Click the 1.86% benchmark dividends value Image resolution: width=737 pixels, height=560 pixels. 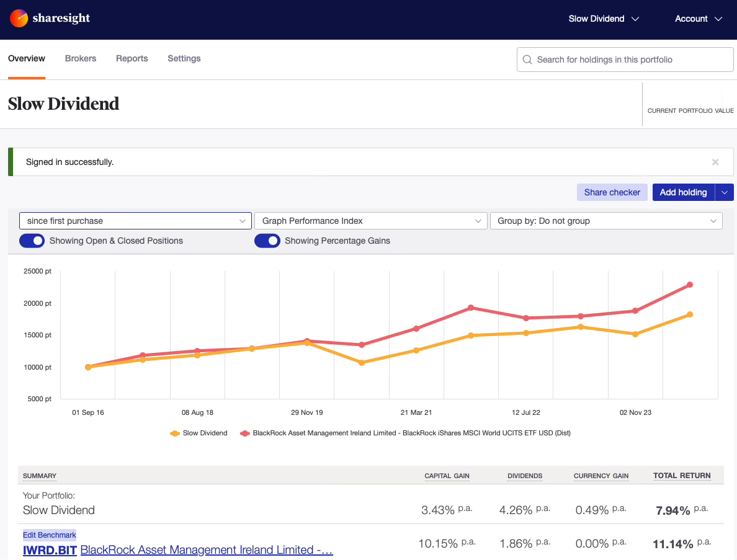point(516,543)
